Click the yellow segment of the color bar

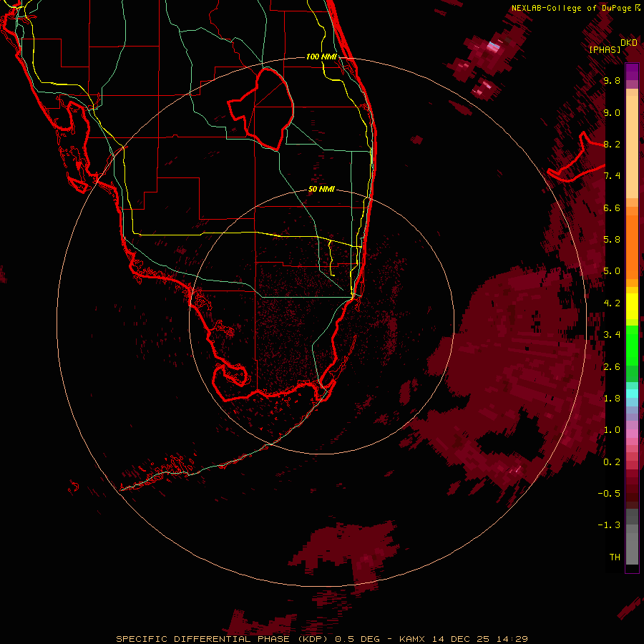click(x=632, y=306)
